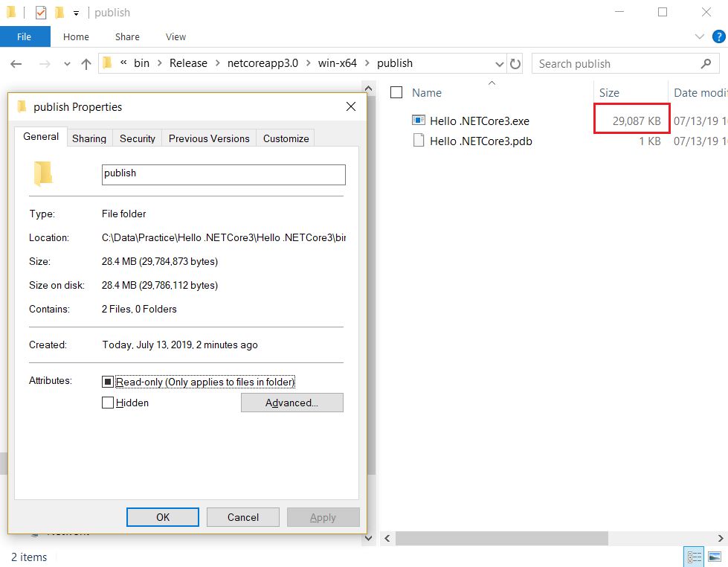Click the file list horizontal scrollbar thumb

click(501, 538)
